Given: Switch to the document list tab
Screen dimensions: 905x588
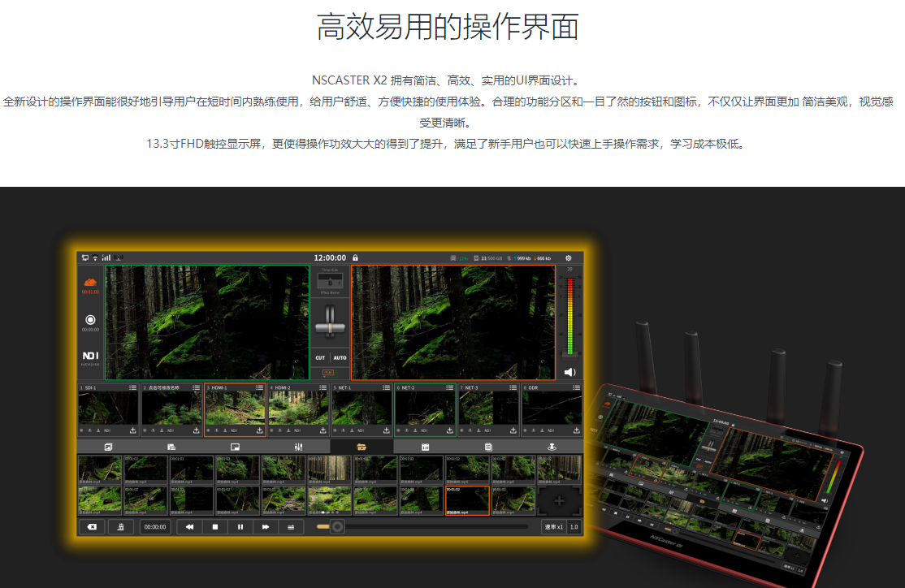Looking at the screenshot, I should (x=488, y=447).
